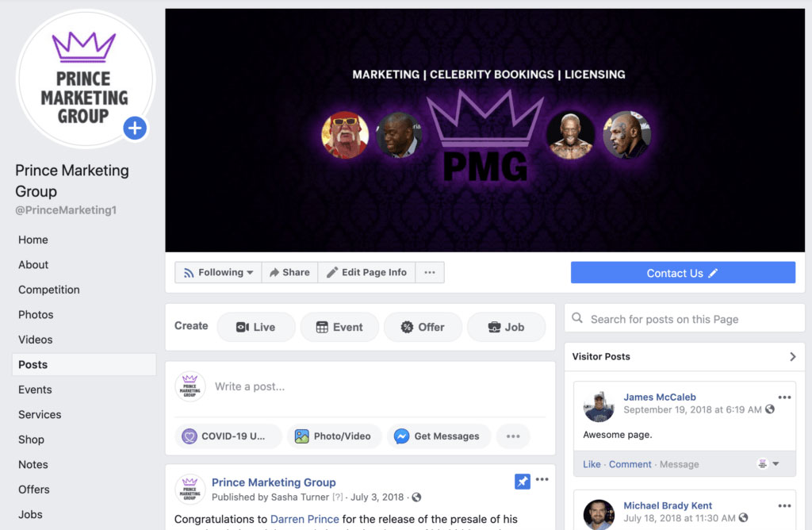The image size is (812, 530).
Task: Click the Contact Us button
Action: click(683, 272)
